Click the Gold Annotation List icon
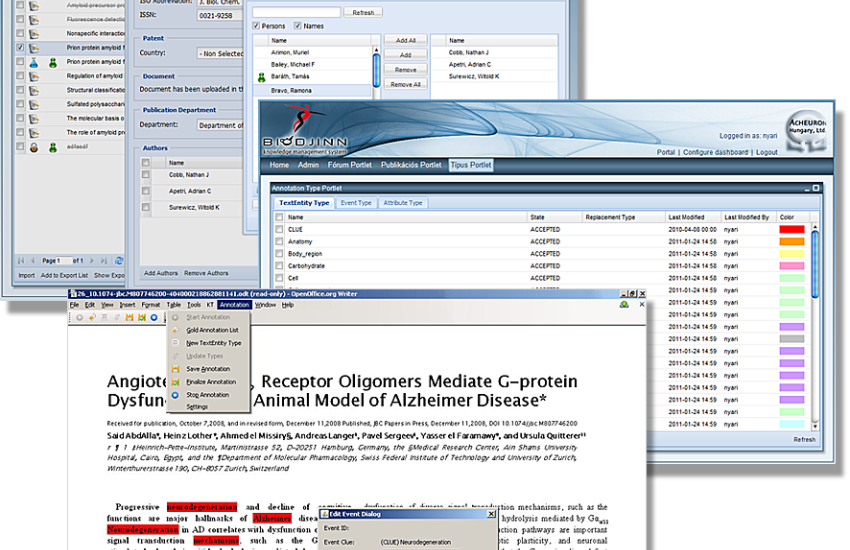Screen dimensions: 850x550 pos(175,330)
